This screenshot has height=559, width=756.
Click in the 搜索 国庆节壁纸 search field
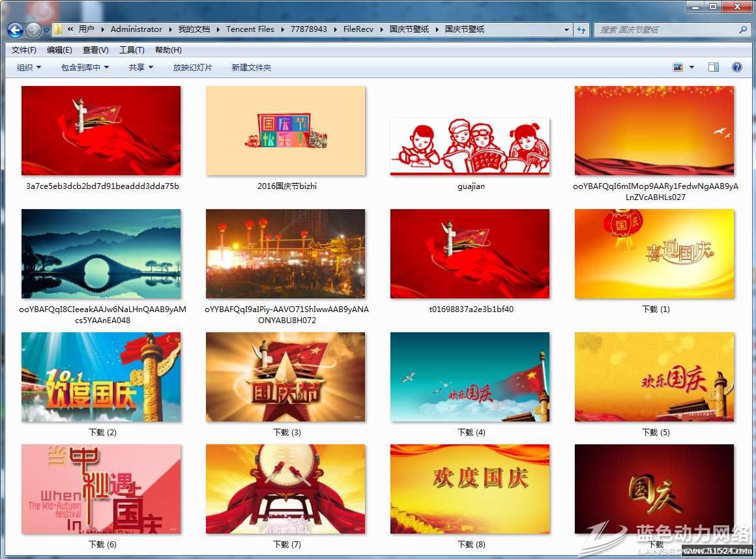[x=665, y=29]
